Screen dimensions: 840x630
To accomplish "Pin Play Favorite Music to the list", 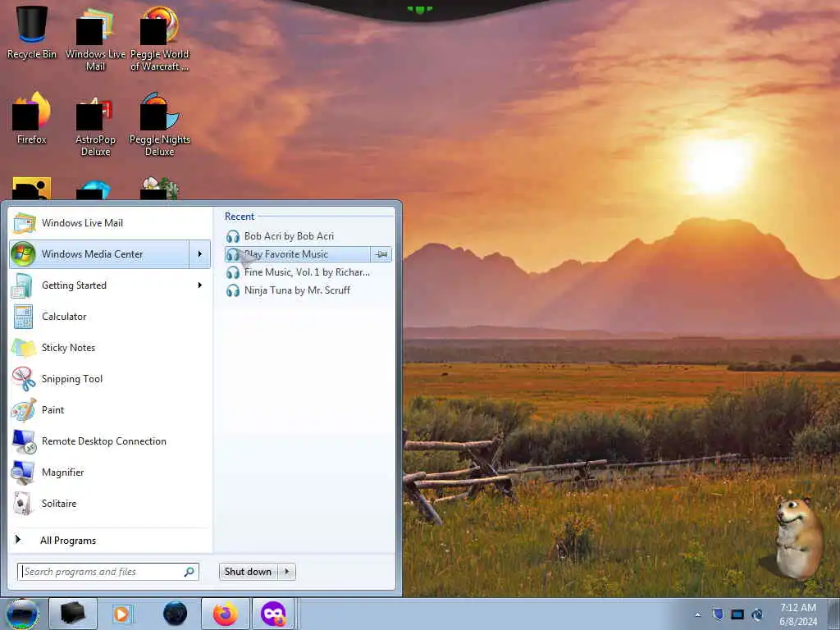I will coord(381,254).
